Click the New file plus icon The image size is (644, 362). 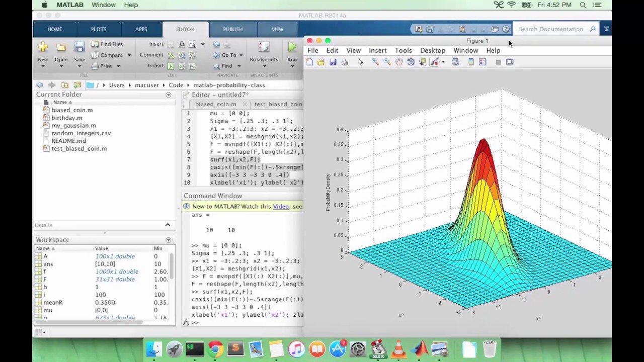(x=43, y=47)
